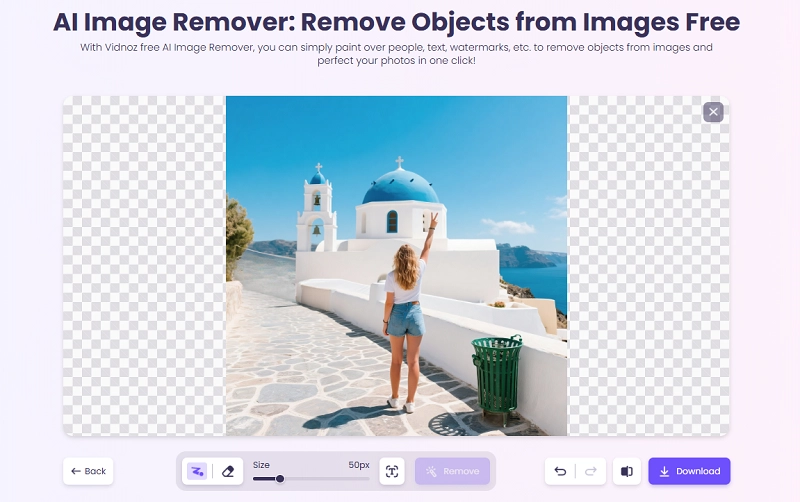Adjust the brush Size slider handle
This screenshot has width=800, height=502.
coord(280,479)
